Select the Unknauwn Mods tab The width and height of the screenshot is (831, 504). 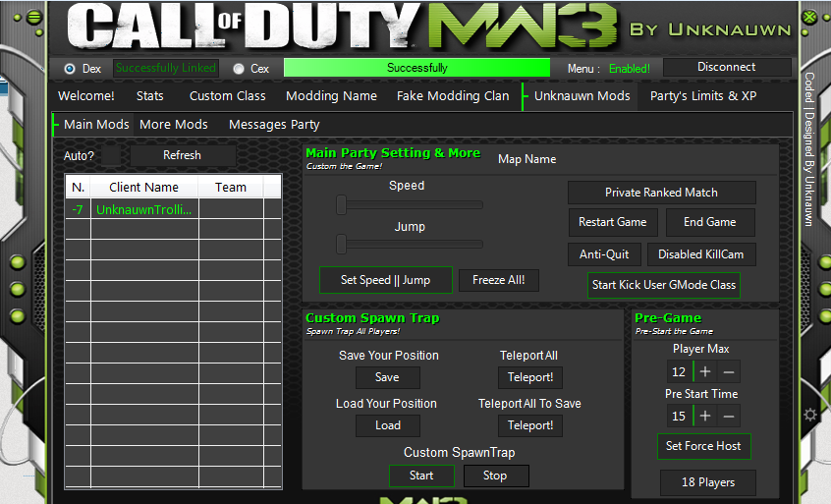[582, 96]
